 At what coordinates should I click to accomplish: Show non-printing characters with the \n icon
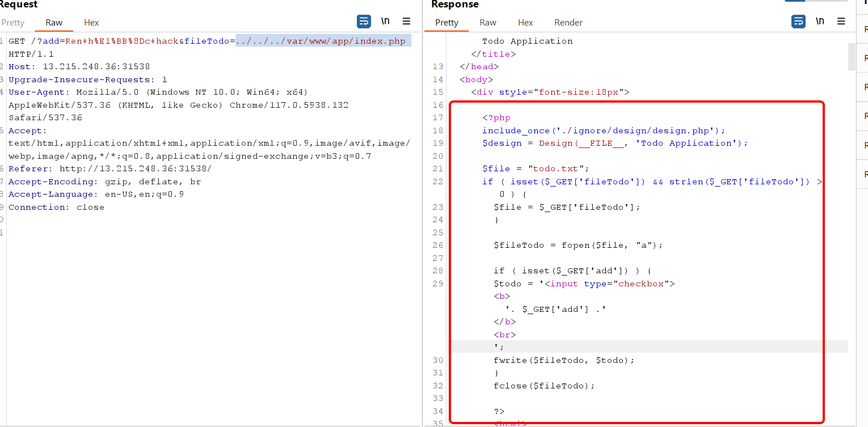(x=386, y=20)
